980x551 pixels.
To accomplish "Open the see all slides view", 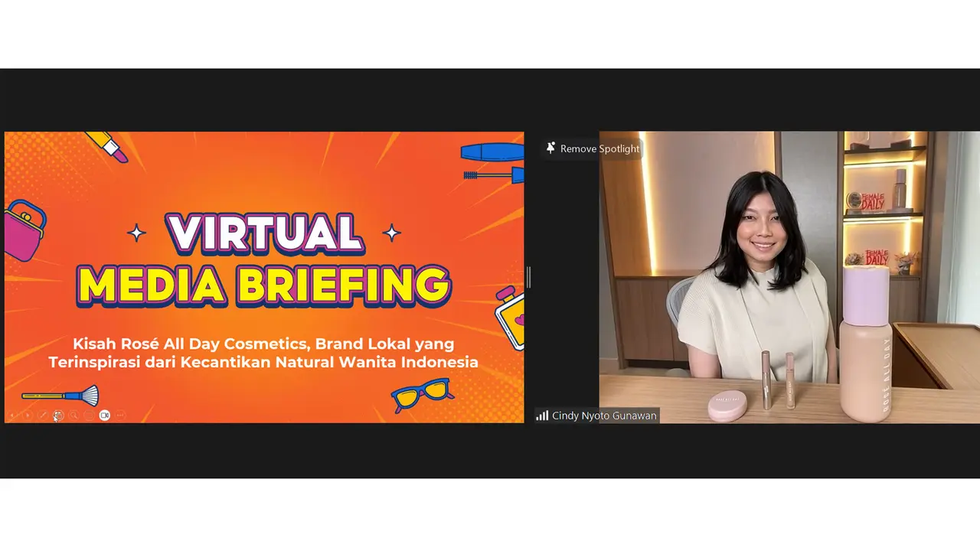I will (58, 415).
